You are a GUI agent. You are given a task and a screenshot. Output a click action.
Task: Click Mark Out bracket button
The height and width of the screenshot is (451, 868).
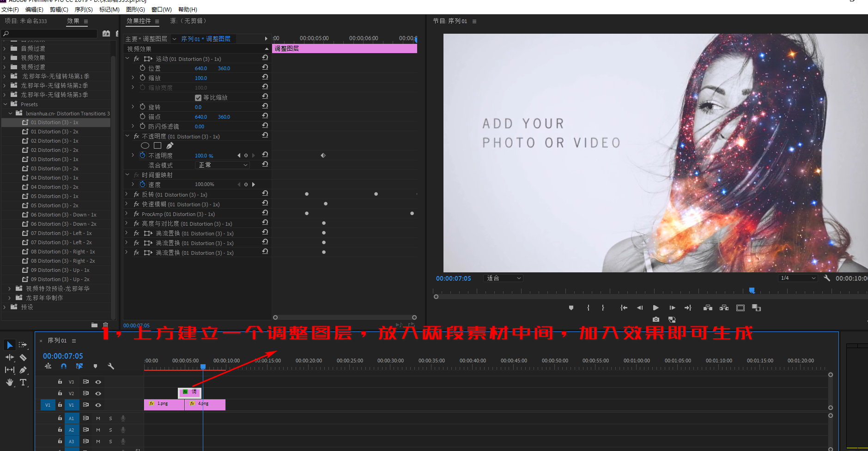click(x=603, y=308)
